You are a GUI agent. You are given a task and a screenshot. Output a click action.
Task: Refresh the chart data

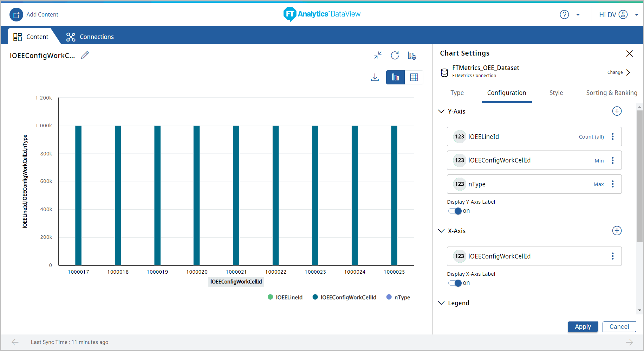pos(395,56)
